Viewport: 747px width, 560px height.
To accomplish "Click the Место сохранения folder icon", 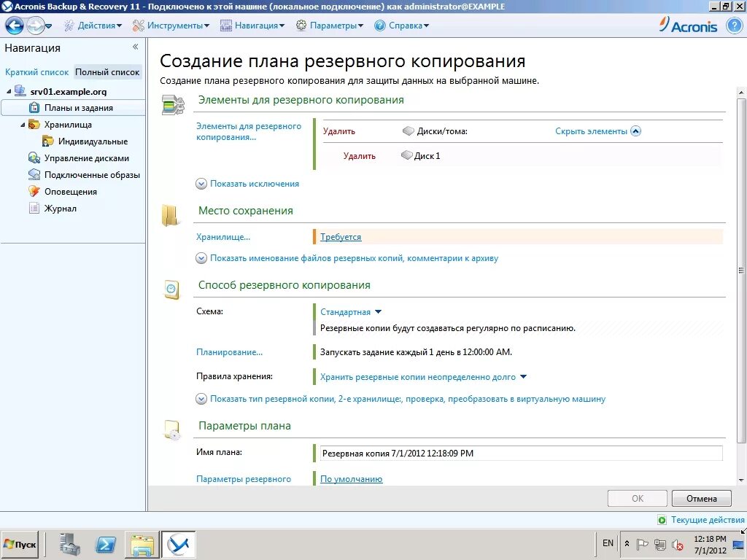I will 170,215.
